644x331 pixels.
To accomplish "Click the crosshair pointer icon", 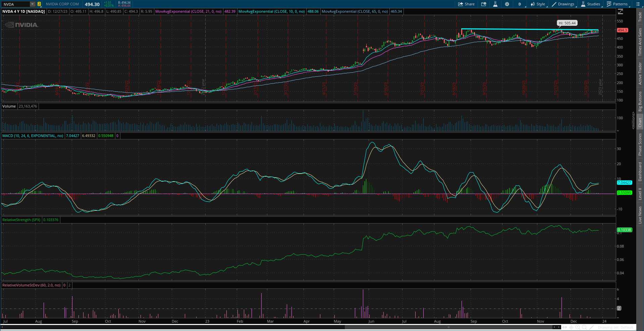I will (571, 327).
